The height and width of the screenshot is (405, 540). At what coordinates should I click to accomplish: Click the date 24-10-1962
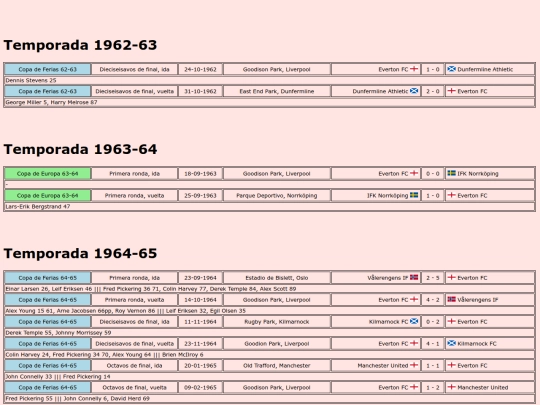(200, 69)
